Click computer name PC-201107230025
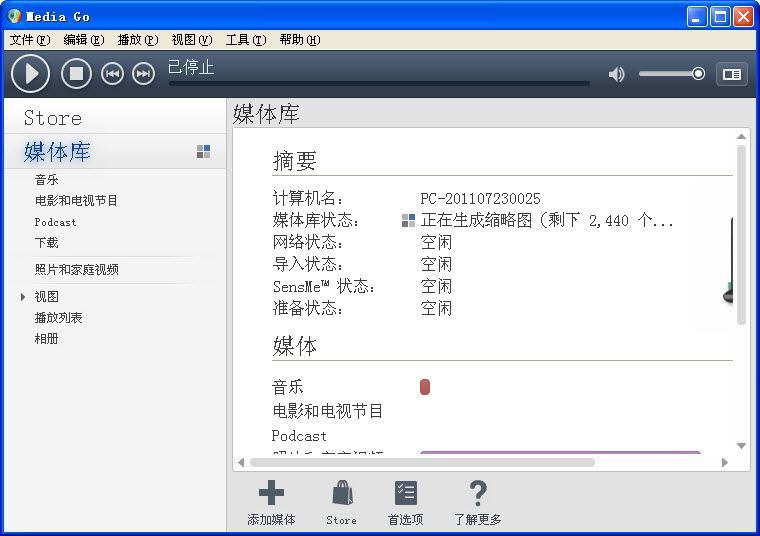The width and height of the screenshot is (760, 536). click(x=480, y=198)
